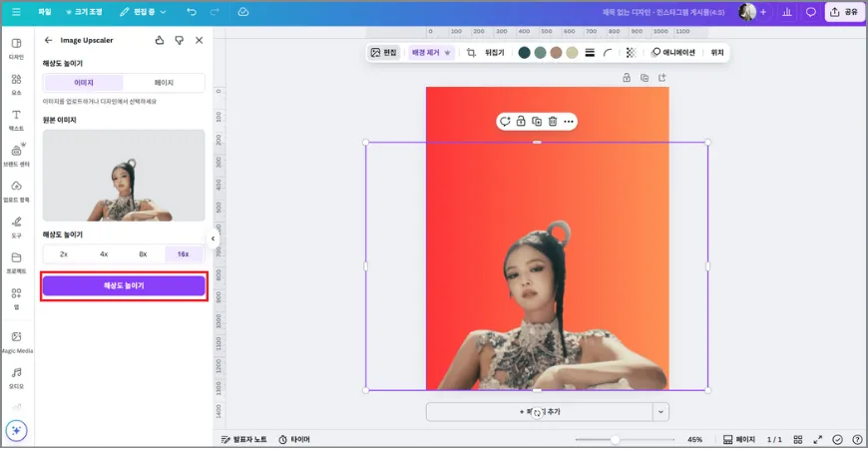Open the 도구 draw tools panel

click(17, 226)
